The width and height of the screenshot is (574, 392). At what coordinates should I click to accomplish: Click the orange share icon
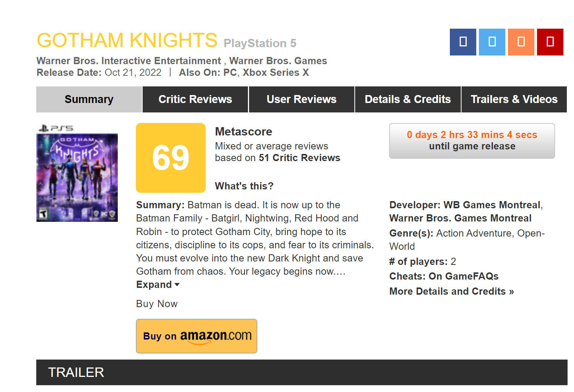tap(521, 42)
